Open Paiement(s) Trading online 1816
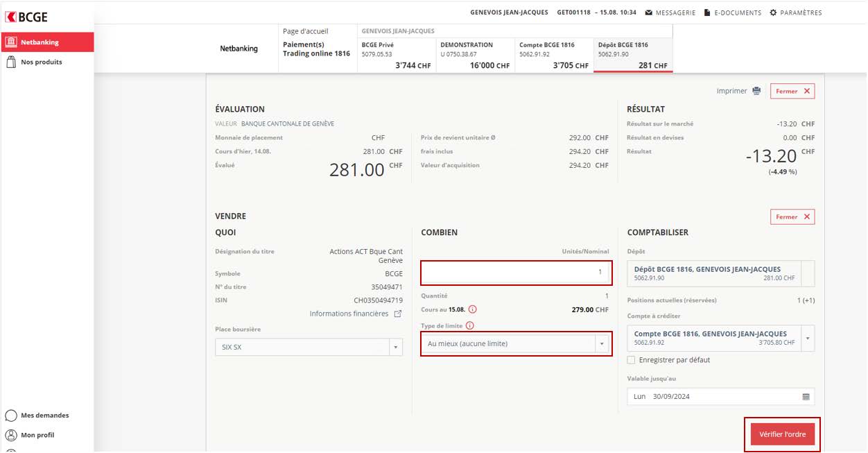 point(317,49)
